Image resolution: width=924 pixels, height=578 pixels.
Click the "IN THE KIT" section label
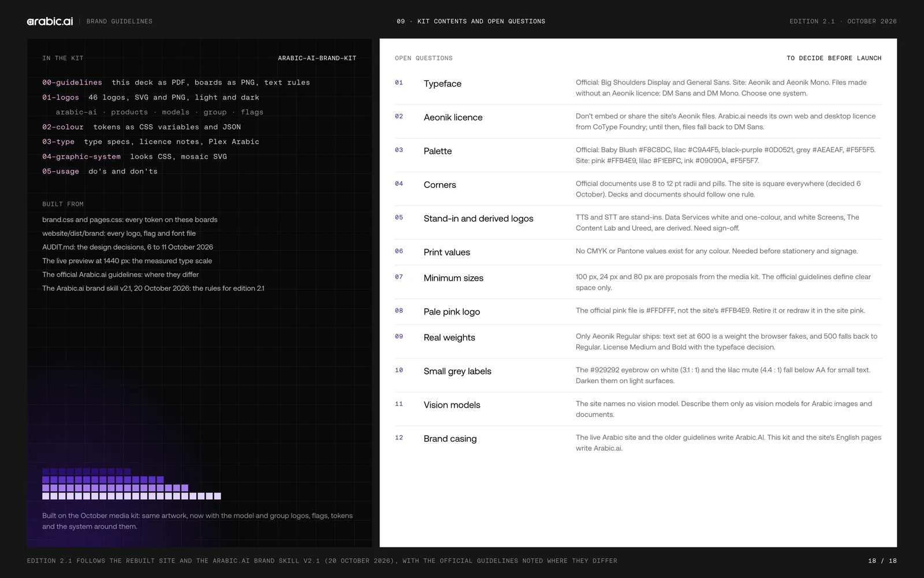63,58
